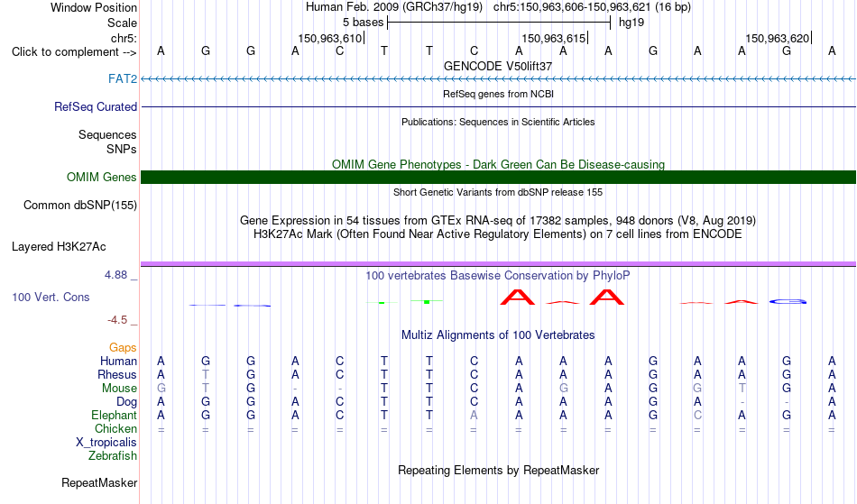Click the 'Click to complement -->' label
This screenshot has height=504, width=857.
click(74, 52)
